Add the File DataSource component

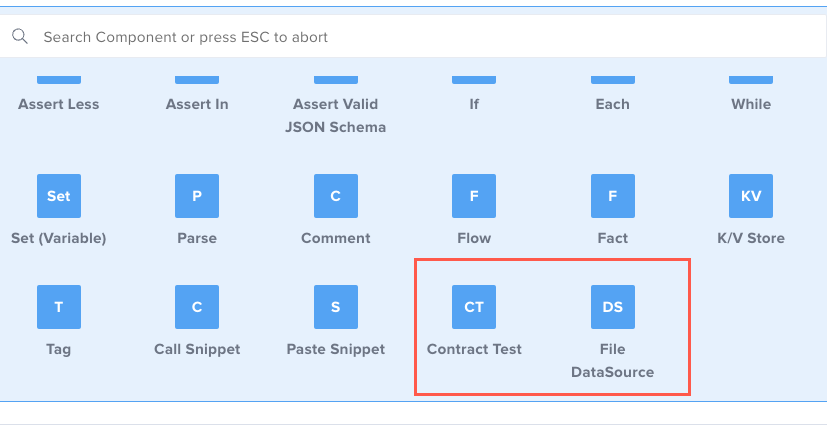pyautogui.click(x=612, y=307)
